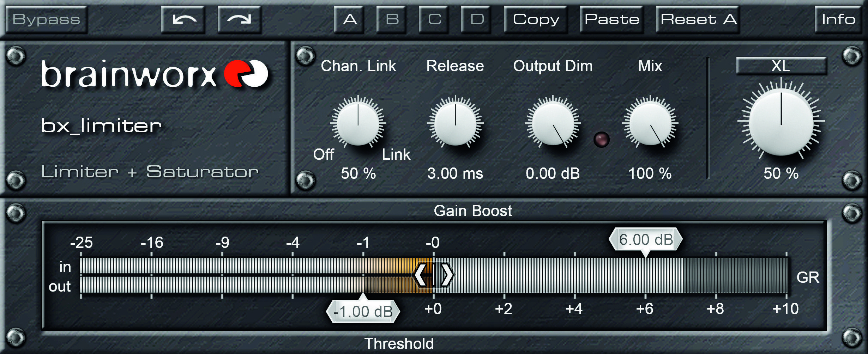Click the Reset A button

[x=698, y=19]
